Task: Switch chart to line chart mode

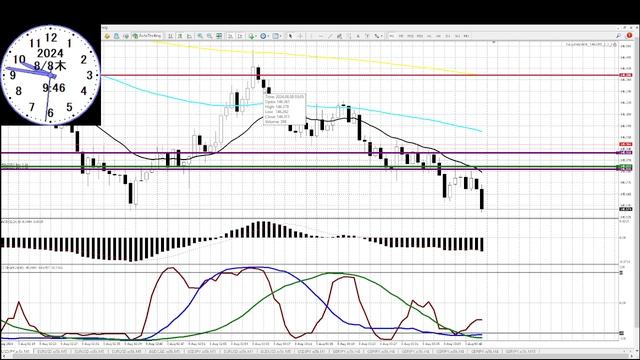Action: pyautogui.click(x=189, y=36)
